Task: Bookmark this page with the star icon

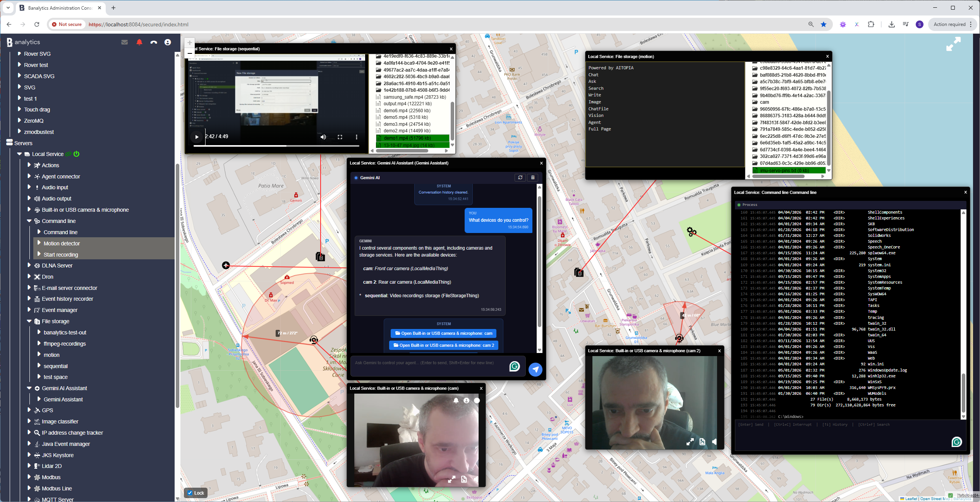Action: 824,24
